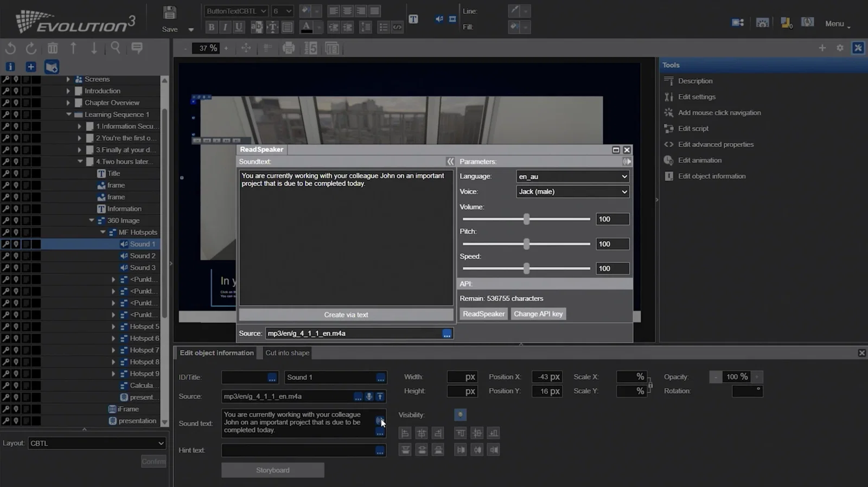This screenshot has height=487, width=868.
Task: Adjust the Pitch slider
Action: tap(526, 244)
